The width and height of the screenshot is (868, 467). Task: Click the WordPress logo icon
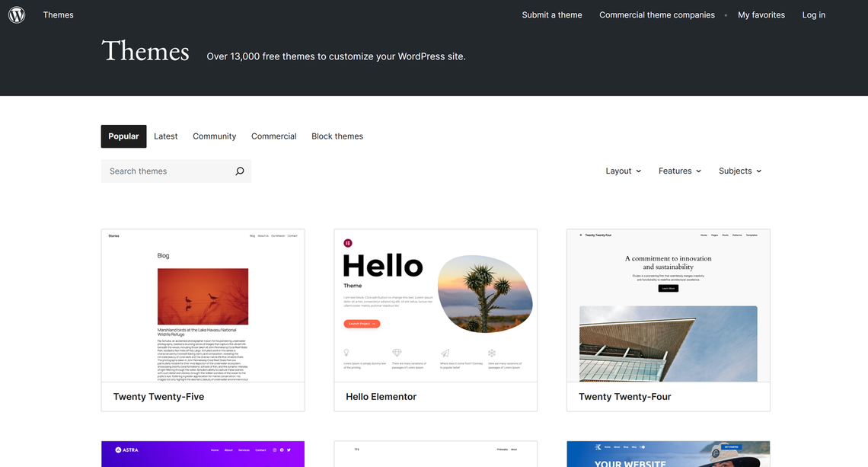point(17,15)
